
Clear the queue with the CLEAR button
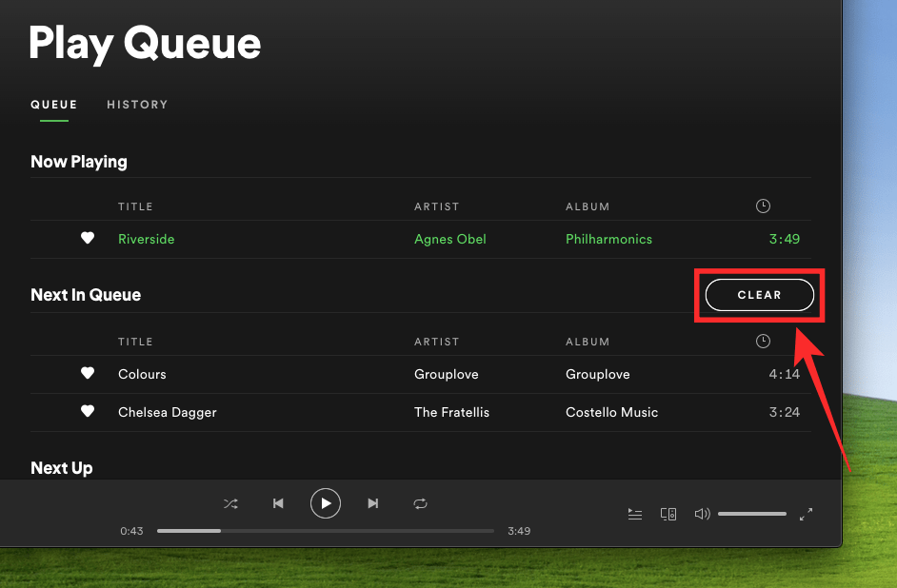(x=759, y=295)
